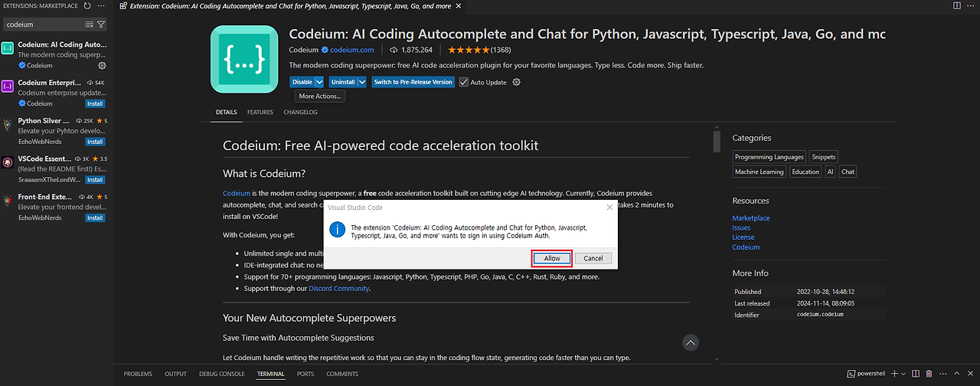Open terminal panel more actions ellipsis

[x=942, y=374]
